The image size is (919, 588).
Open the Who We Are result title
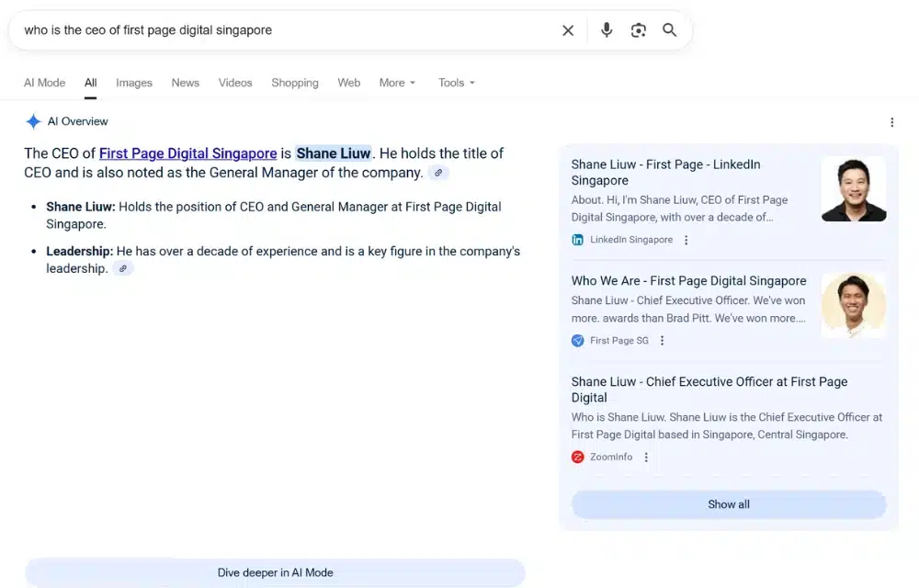(688, 280)
